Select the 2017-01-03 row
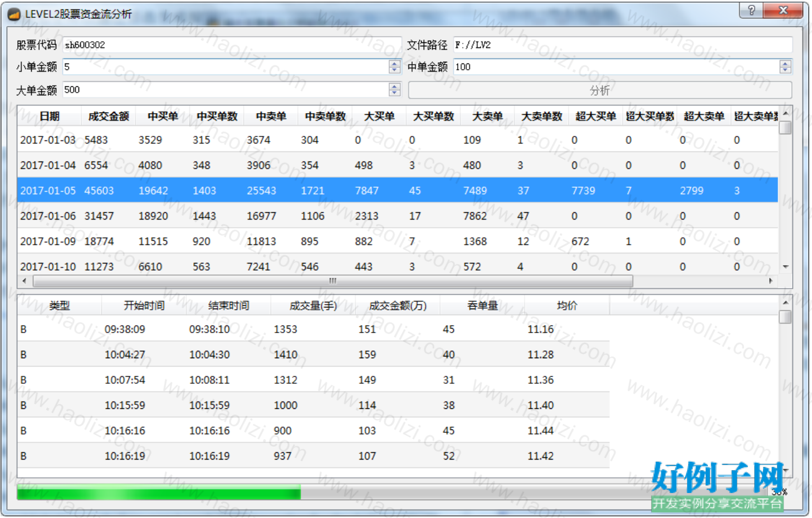 398,140
